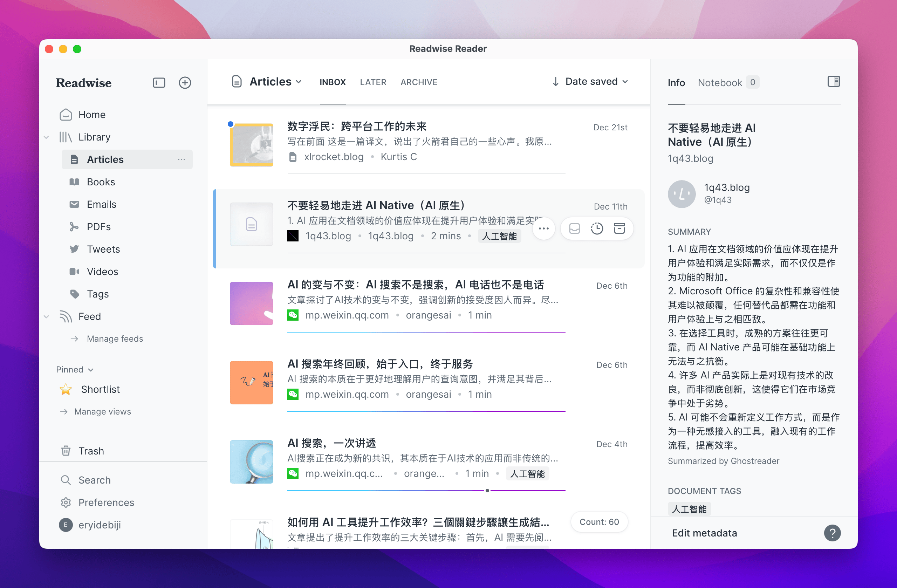The height and width of the screenshot is (588, 897).
Task: Click the @1q43 author handle
Action: [x=718, y=200]
